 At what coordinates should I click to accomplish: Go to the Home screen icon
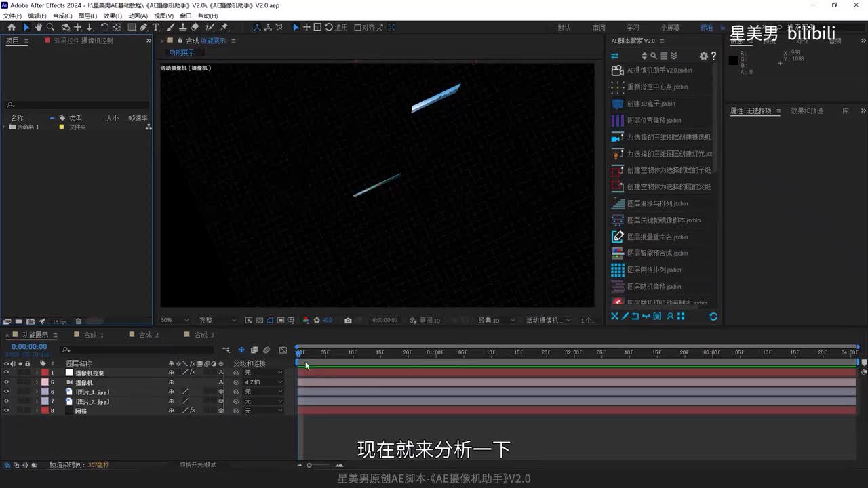pos(12,27)
